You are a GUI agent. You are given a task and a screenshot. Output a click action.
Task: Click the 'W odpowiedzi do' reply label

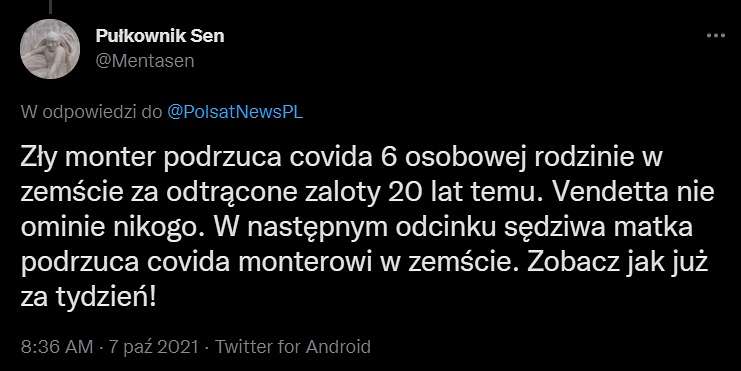[91, 112]
